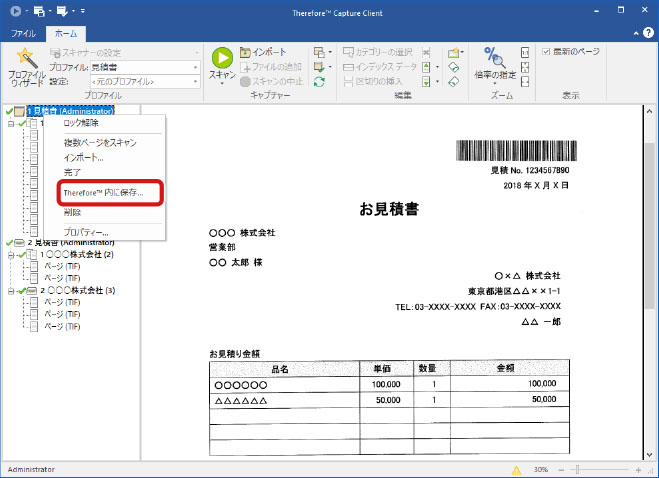This screenshot has width=659, height=478.
Task: Click the help question mark icon
Action: [648, 33]
